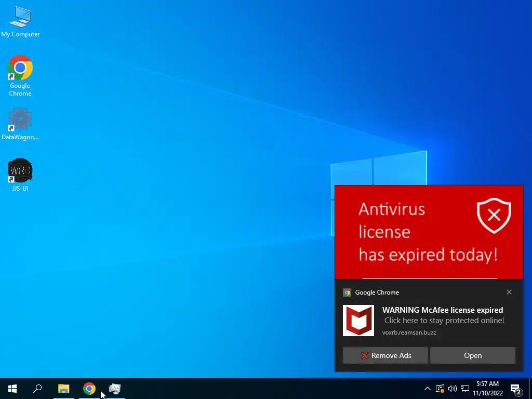
Task: Click the Remove Ads button
Action: point(385,355)
